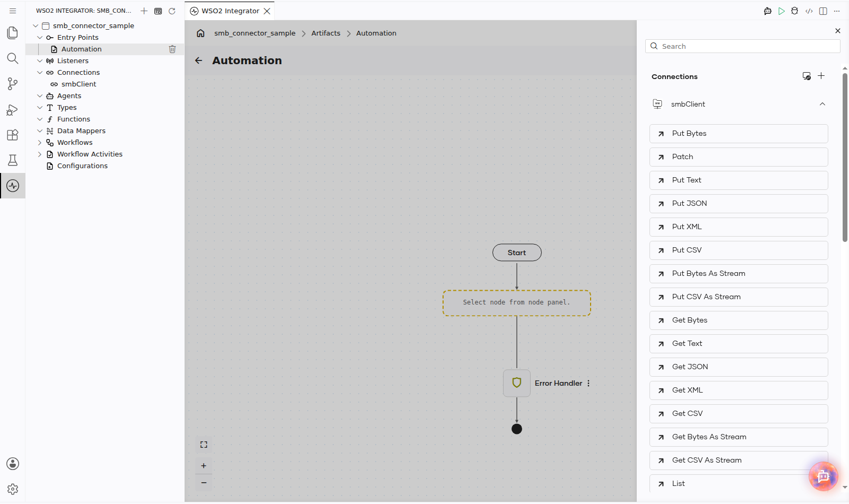Screen dimensions: 849x504
Task: Fit diagram to screen icon
Action: tap(204, 445)
